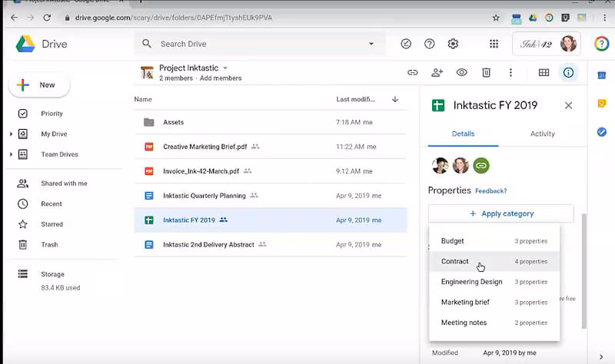Expand the Team Drives tree arrow
The image size is (615, 364).
click(11, 154)
